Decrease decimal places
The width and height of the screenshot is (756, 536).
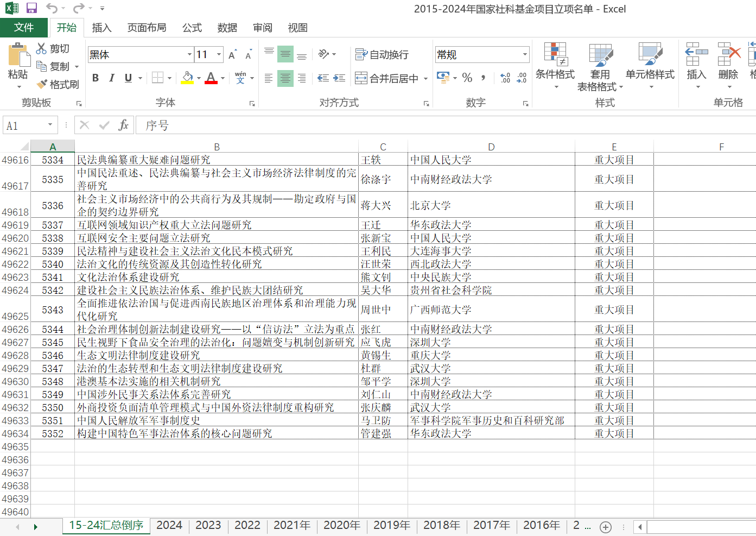[522, 78]
